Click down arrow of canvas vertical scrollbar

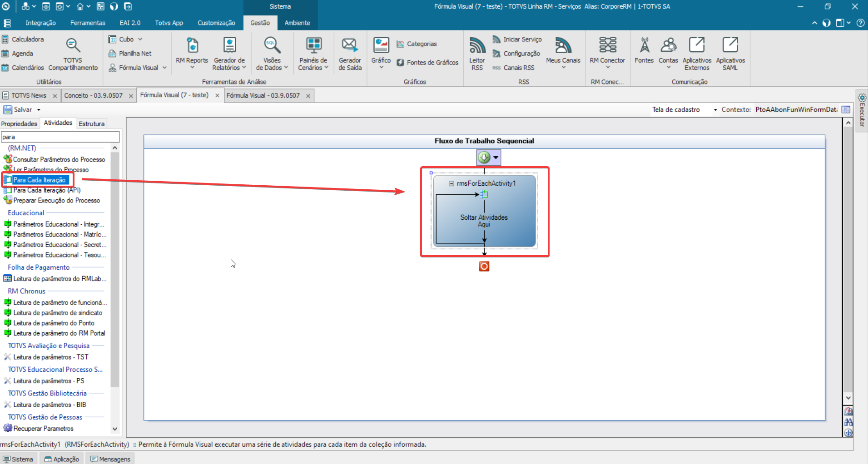point(848,398)
